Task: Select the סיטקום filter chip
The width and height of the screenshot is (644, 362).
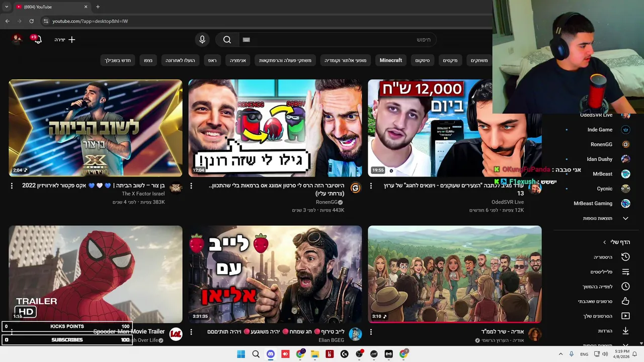Action: click(423, 60)
